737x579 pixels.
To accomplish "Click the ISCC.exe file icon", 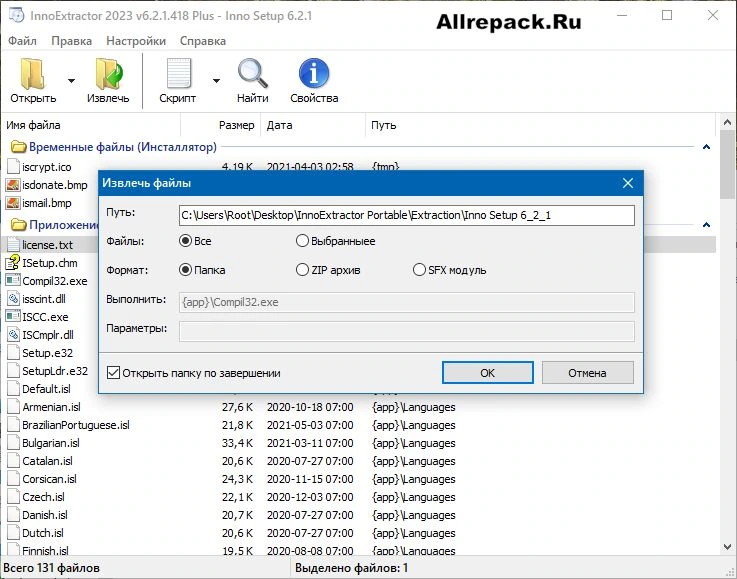I will tap(13, 316).
